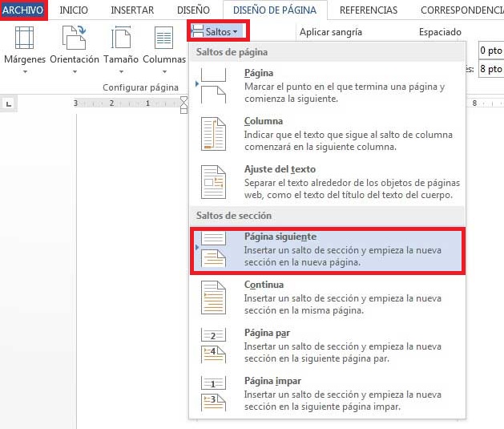Viewport: 504px width, 429px height.
Task: Click the Orientación page icon
Action: pyautogui.click(x=74, y=38)
